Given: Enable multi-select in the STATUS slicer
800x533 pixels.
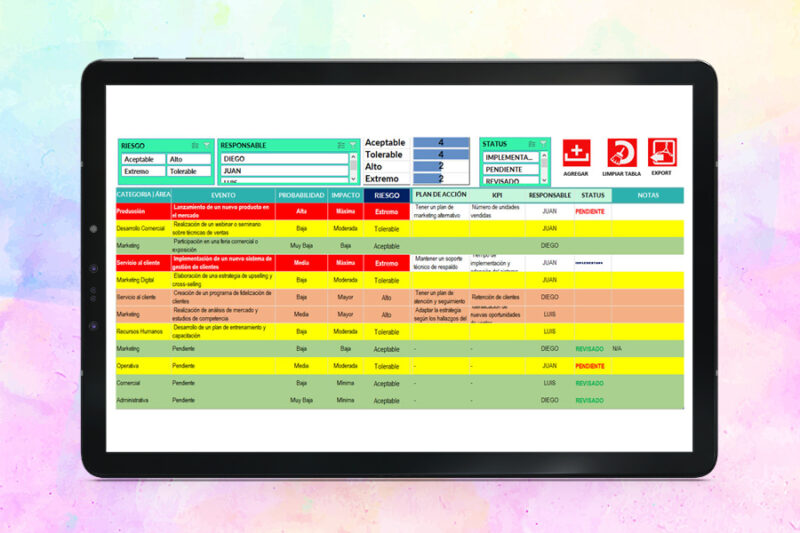Looking at the screenshot, I should click(x=532, y=144).
